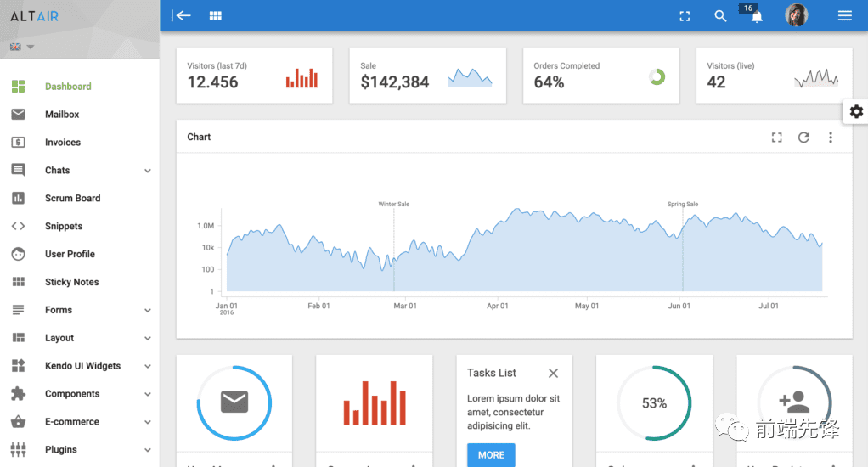The height and width of the screenshot is (467, 868).
Task: Open search with the magnifier icon
Action: click(720, 15)
